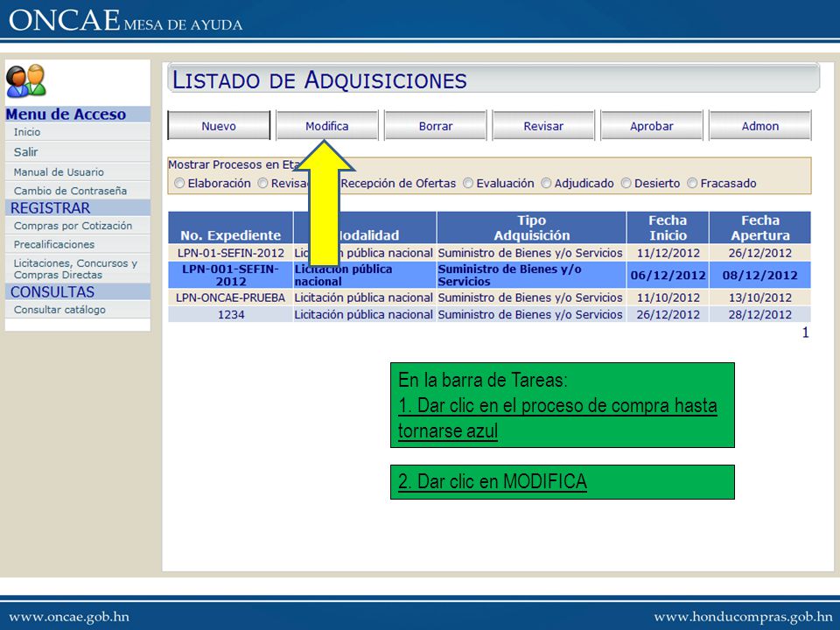Viewport: 840px width, 630px height.
Task: Open Consultar catálogo menu entry
Action: 59,310
